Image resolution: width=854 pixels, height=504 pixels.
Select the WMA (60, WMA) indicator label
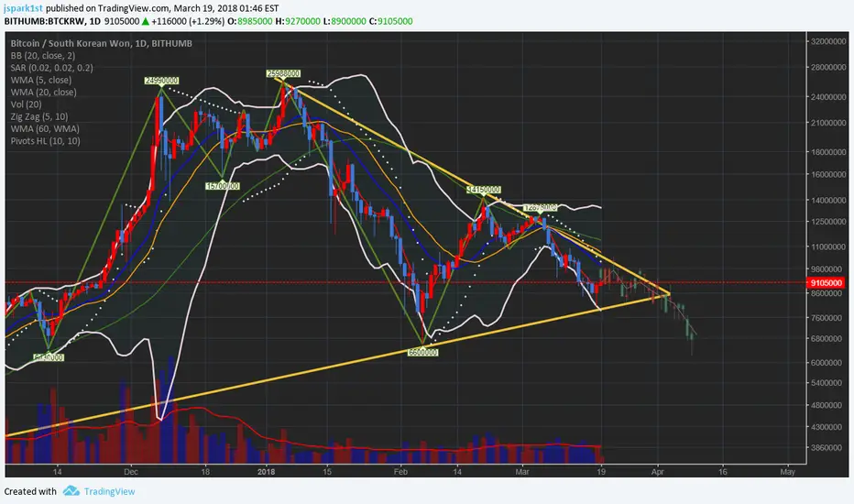pyautogui.click(x=45, y=128)
